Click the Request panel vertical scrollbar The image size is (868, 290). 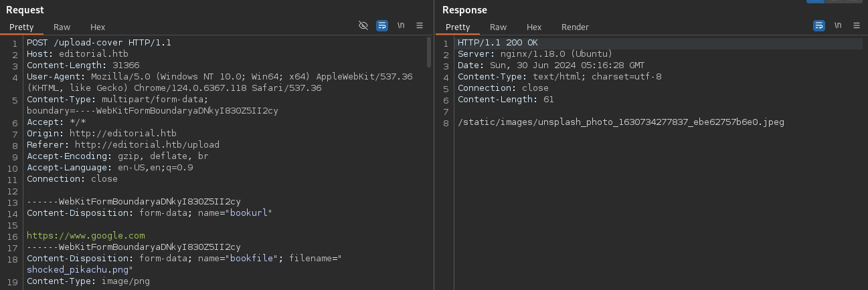[x=429, y=52]
